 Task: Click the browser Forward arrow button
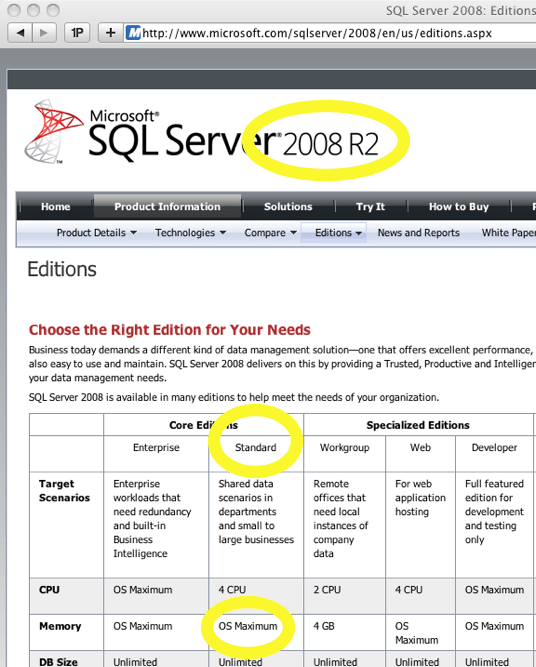[x=44, y=33]
